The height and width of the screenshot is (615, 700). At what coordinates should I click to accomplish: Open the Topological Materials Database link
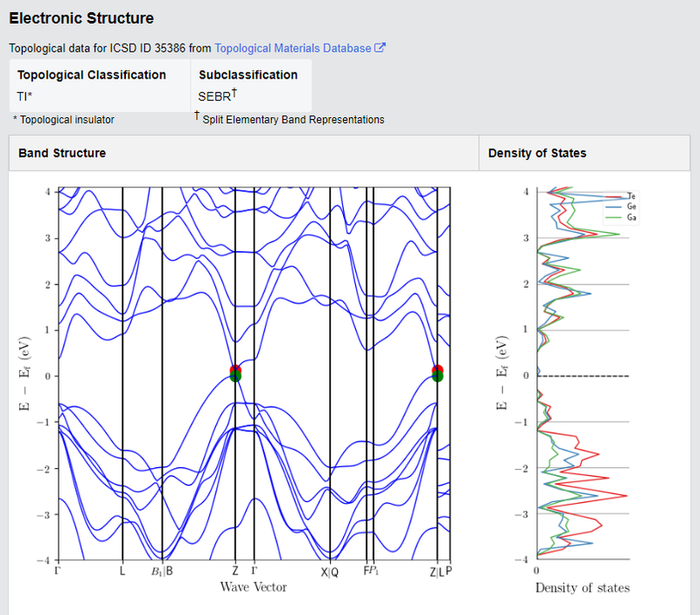pyautogui.click(x=292, y=48)
